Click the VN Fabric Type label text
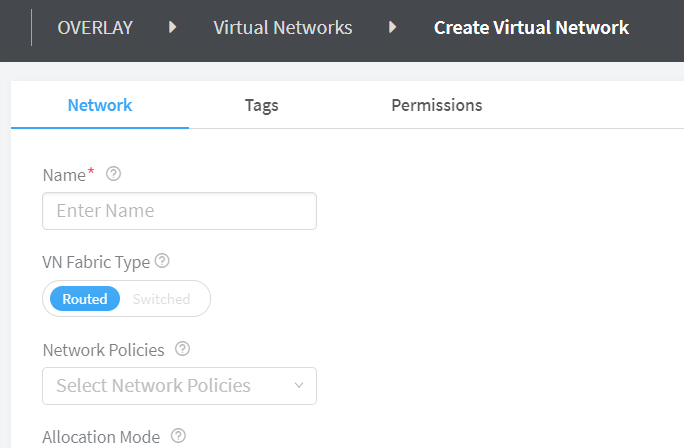Image resolution: width=684 pixels, height=448 pixels. pos(96,262)
